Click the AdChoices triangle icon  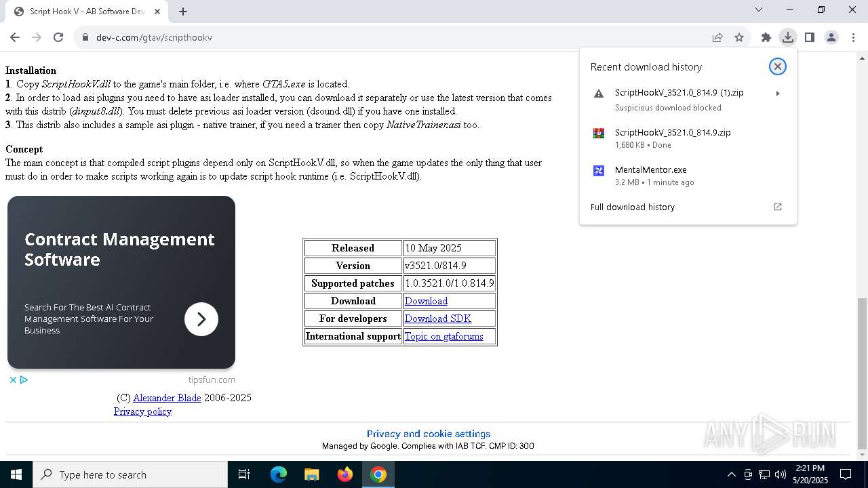24,380
